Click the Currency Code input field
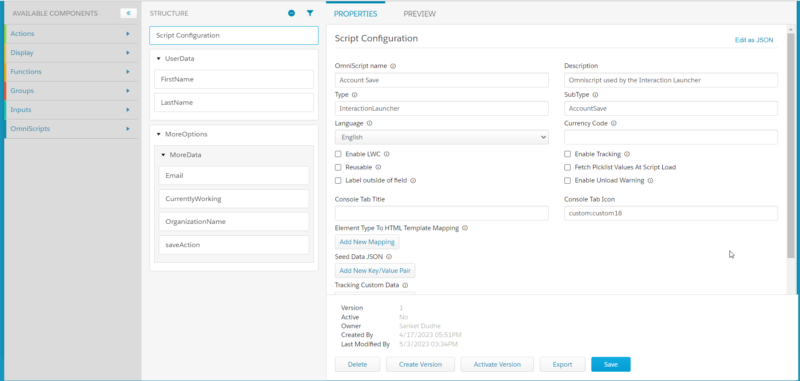Image resolution: width=800 pixels, height=381 pixels. coord(671,137)
